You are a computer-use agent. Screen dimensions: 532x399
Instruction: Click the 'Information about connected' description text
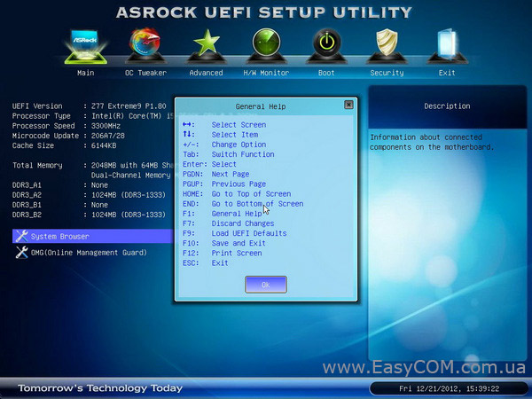click(x=426, y=137)
